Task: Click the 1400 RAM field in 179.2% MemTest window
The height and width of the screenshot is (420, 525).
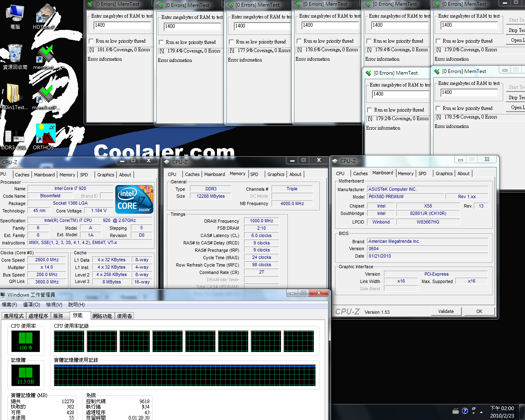Action: 401,94
